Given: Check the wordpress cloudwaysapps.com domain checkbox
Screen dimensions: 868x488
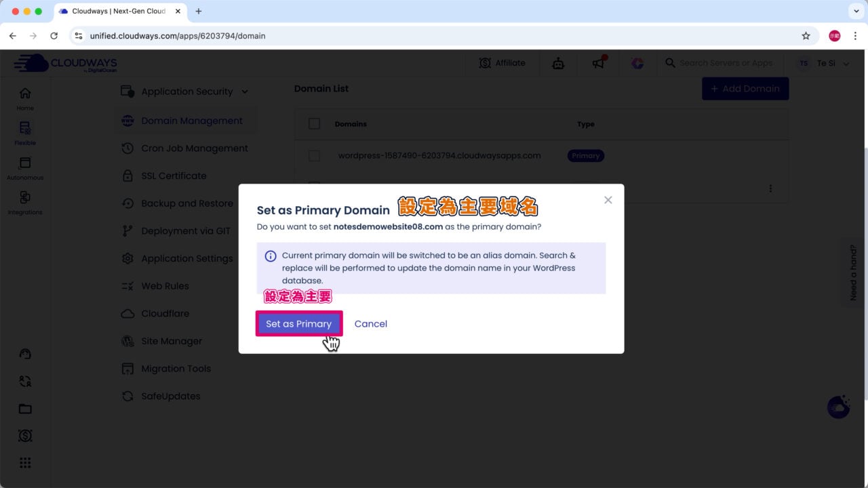Looking at the screenshot, I should [x=314, y=156].
